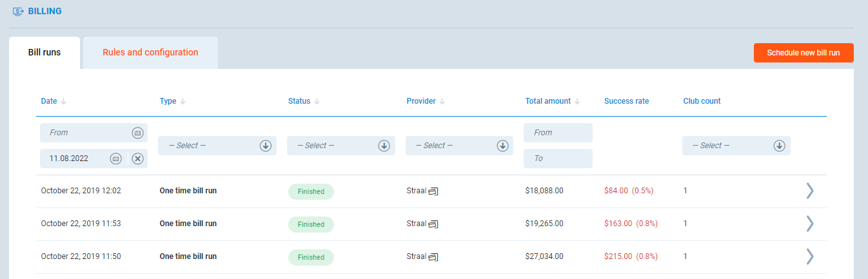Screen dimensions: 868x279
Task: Select the Bill runs tab
Action: pos(44,53)
